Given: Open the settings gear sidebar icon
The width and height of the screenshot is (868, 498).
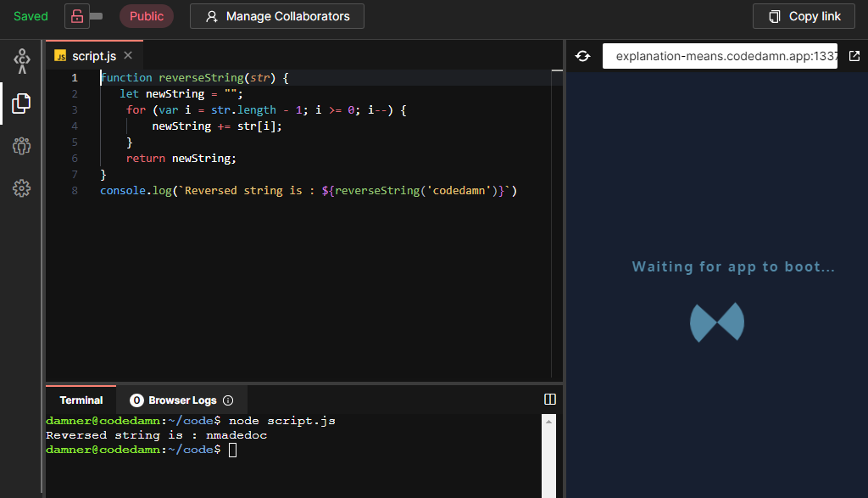Looking at the screenshot, I should [x=21, y=188].
